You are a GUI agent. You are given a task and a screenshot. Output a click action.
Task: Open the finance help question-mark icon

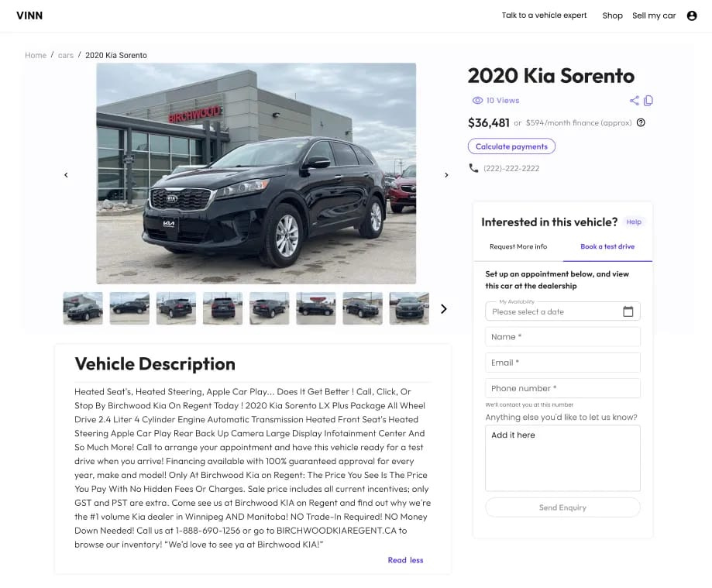click(x=641, y=122)
